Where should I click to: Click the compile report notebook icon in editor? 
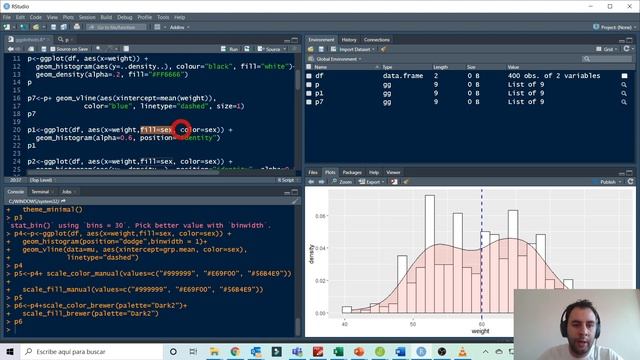[126, 49]
